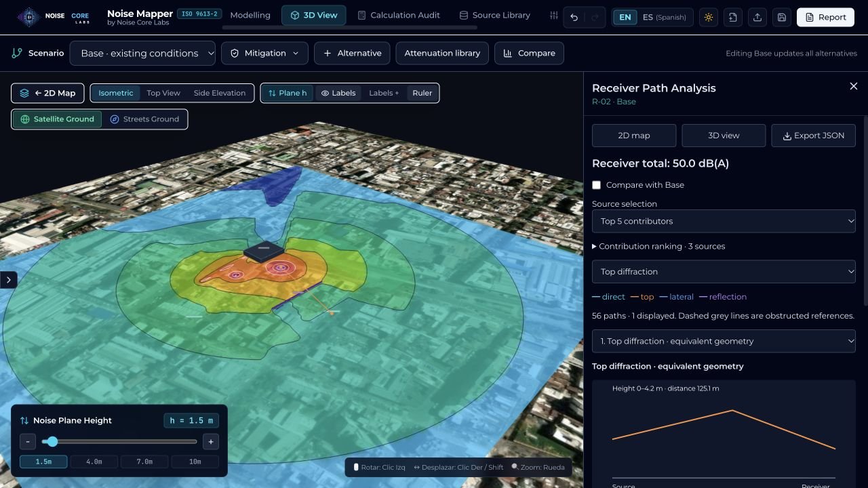Click the Noise Plane Height slider handle

[x=52, y=442]
